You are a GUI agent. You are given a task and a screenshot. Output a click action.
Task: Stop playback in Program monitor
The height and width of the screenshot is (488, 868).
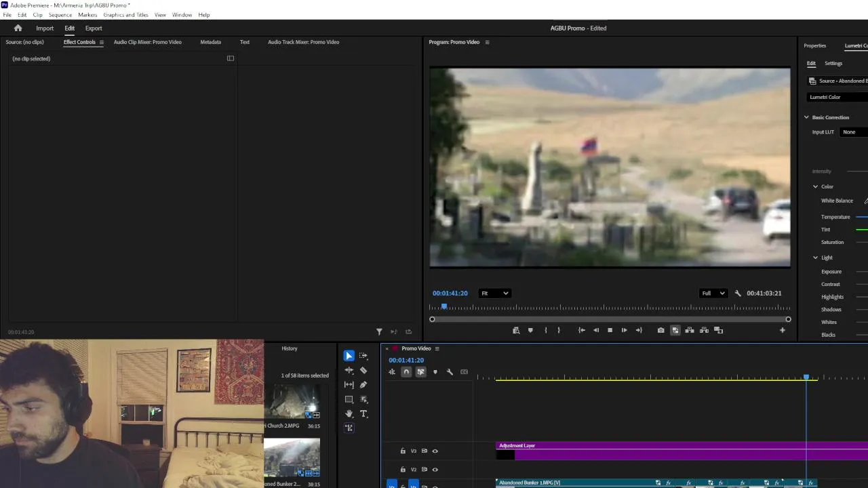[610, 330]
